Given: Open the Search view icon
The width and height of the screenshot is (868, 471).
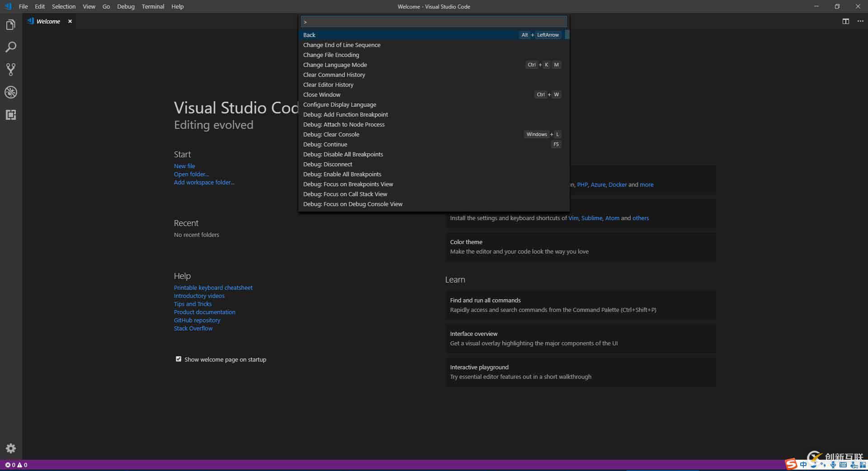Looking at the screenshot, I should click(11, 47).
